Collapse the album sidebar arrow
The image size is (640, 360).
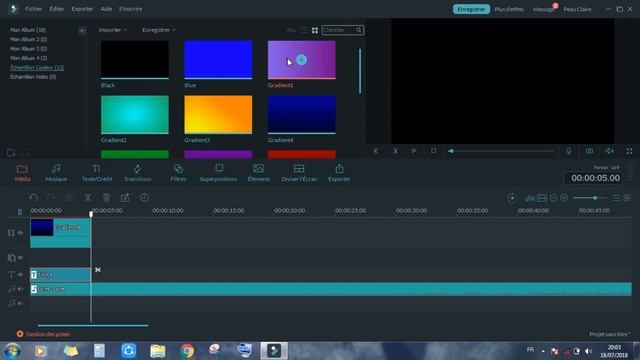[82, 30]
